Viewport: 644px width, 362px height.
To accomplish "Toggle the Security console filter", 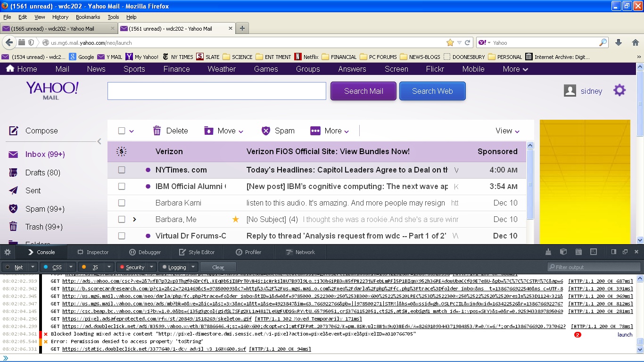I will pos(131,267).
